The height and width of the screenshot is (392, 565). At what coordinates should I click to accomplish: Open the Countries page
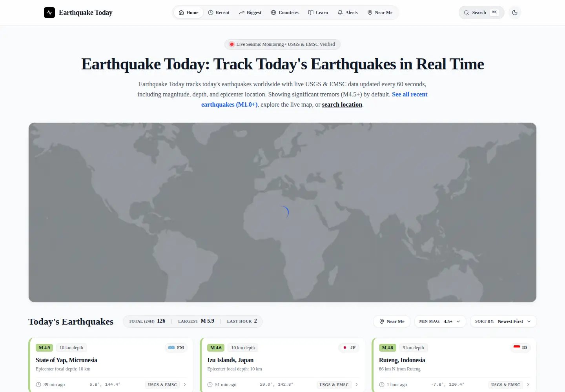point(285,13)
